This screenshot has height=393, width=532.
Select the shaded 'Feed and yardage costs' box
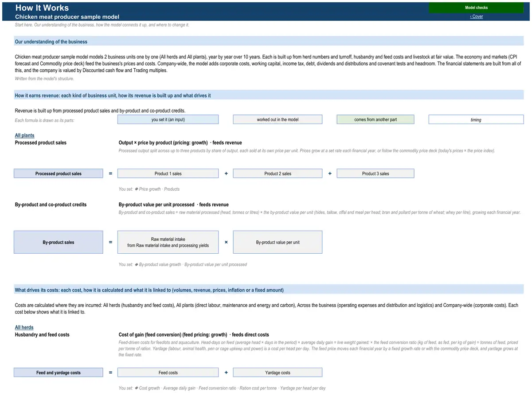point(59,373)
